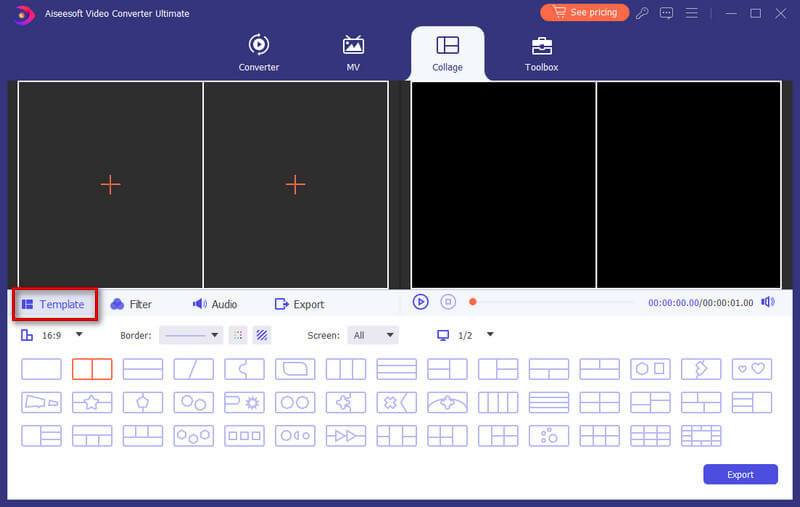This screenshot has height=507, width=800.
Task: Choose the single-frame layout template
Action: tap(41, 369)
